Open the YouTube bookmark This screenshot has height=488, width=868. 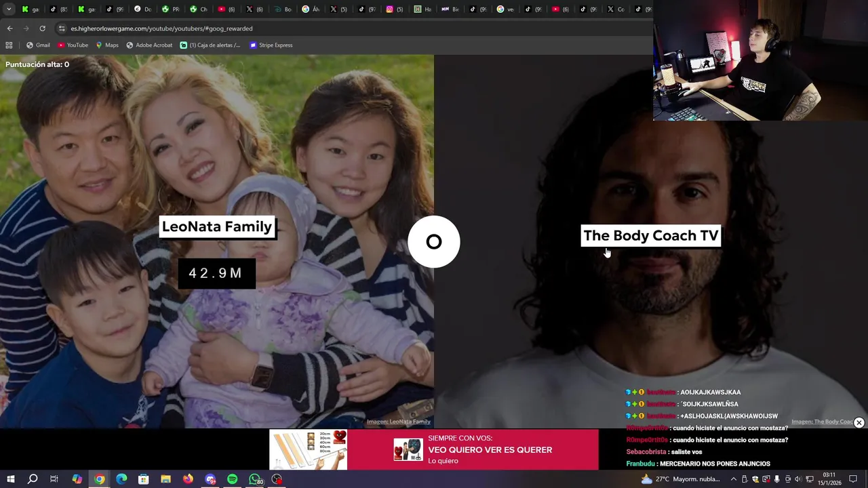click(73, 45)
